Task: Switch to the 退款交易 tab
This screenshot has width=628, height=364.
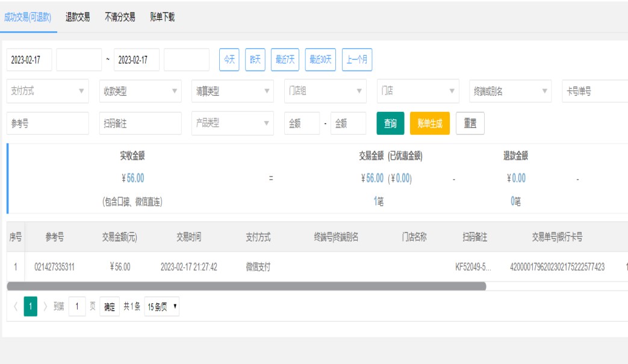Action: (x=78, y=17)
